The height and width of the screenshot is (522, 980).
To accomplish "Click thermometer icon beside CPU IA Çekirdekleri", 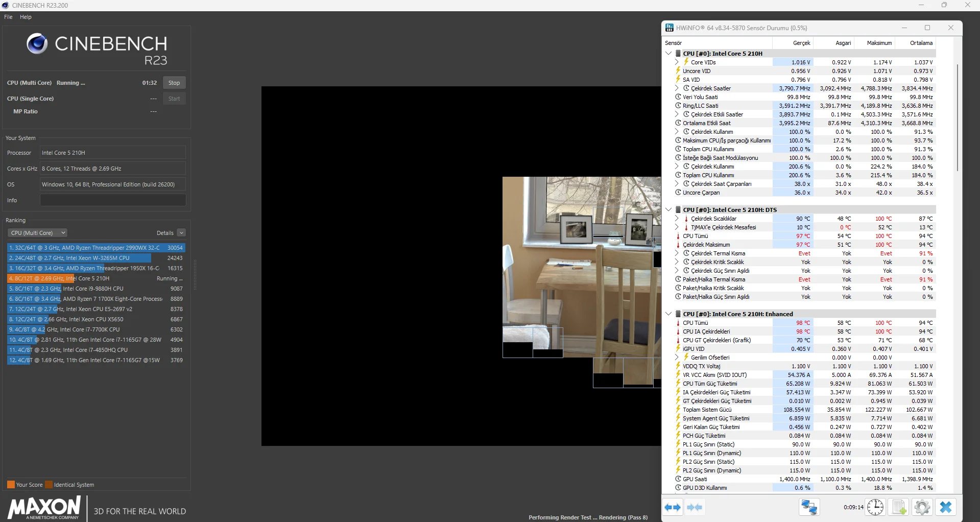I will [678, 331].
